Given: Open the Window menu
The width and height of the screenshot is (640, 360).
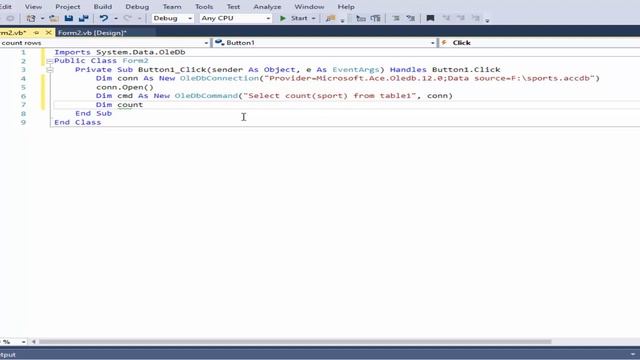Looking at the screenshot, I should pos(309,7).
